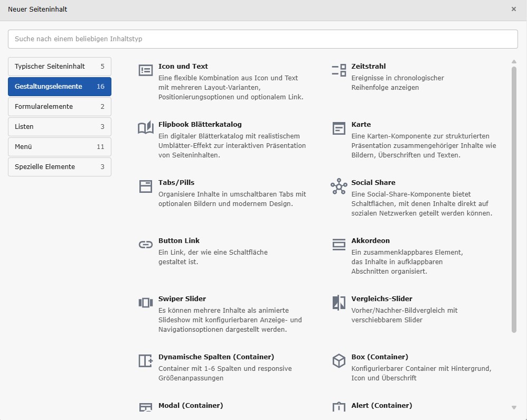
Task: Select the Zeitstrahl timeline icon
Action: (x=338, y=70)
